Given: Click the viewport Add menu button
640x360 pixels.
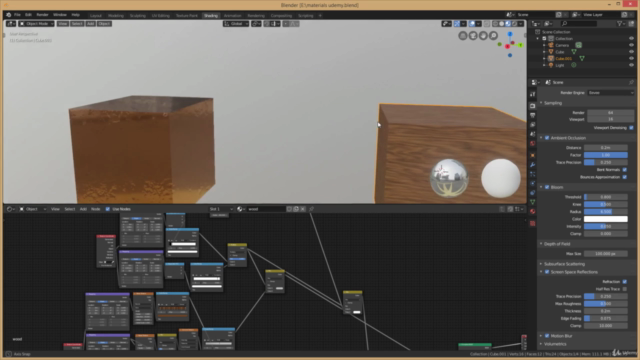Looking at the screenshot, I should 91,24.
